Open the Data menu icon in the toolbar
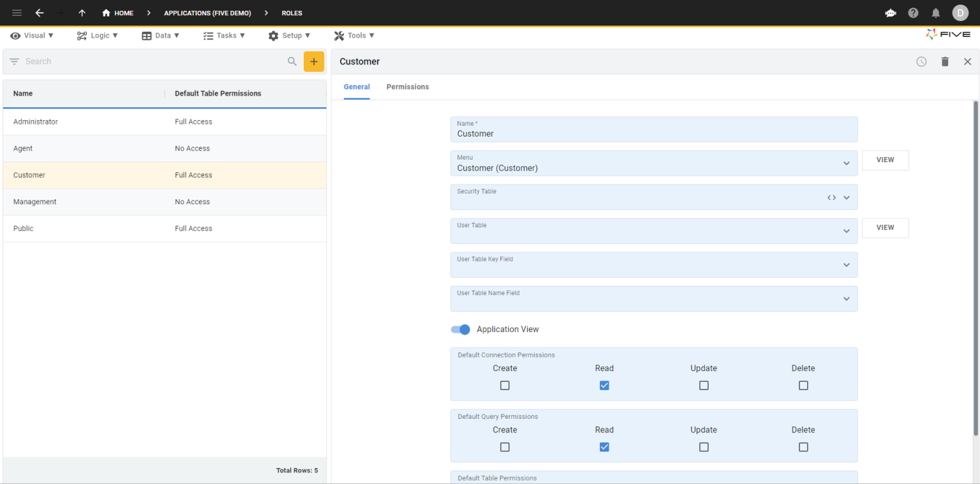The image size is (980, 484). (147, 35)
